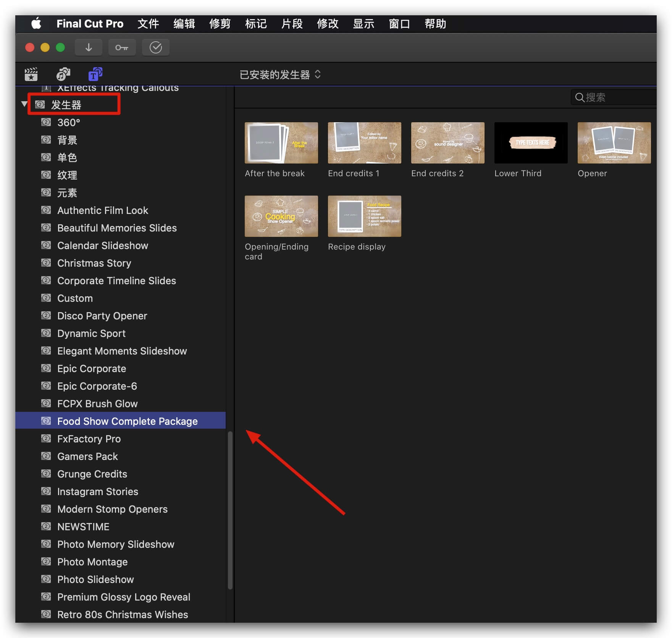Click the generator icon beside Gamers Pack

coord(46,456)
